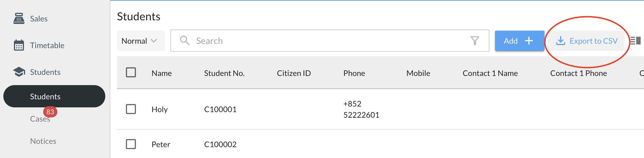This screenshot has height=158, width=644.
Task: Click the plus icon on Add
Action: pyautogui.click(x=529, y=41)
